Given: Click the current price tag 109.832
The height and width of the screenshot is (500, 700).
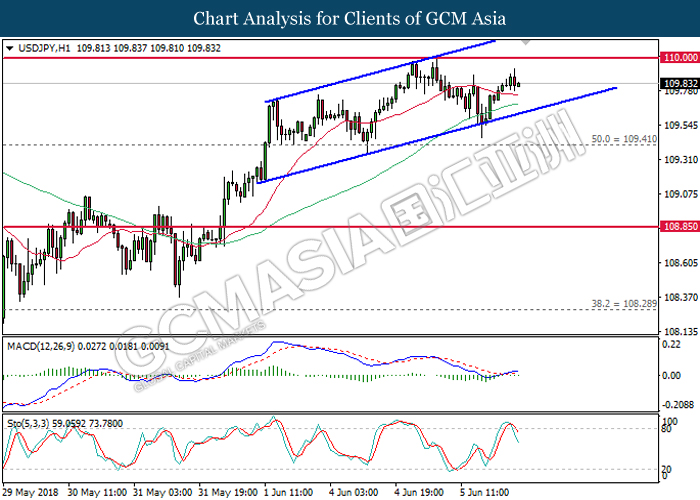Looking at the screenshot, I should [x=680, y=83].
